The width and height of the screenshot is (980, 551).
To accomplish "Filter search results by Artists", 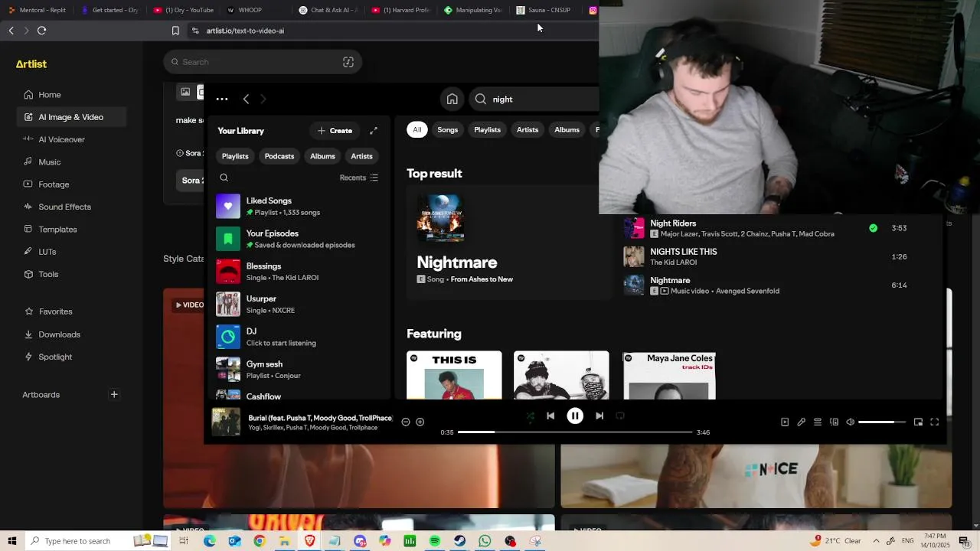I will click(528, 130).
